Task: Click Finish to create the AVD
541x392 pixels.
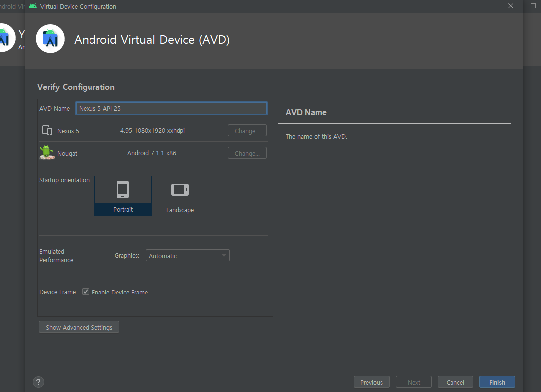Action: click(x=497, y=382)
